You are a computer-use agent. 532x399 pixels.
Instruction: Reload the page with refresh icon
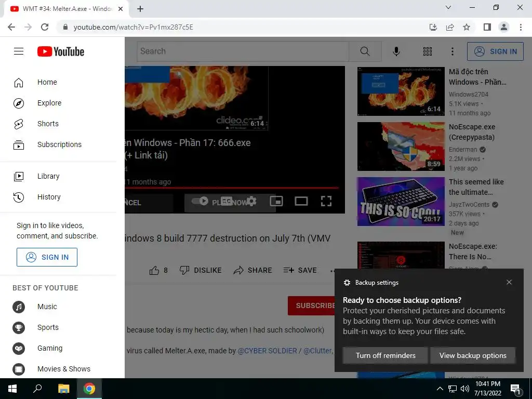tap(45, 27)
